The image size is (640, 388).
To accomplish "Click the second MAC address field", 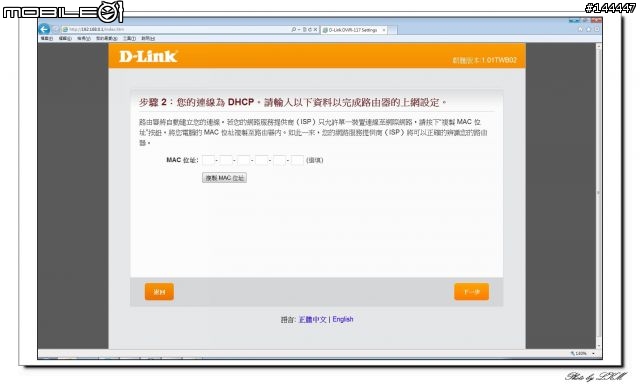I will tap(226, 160).
